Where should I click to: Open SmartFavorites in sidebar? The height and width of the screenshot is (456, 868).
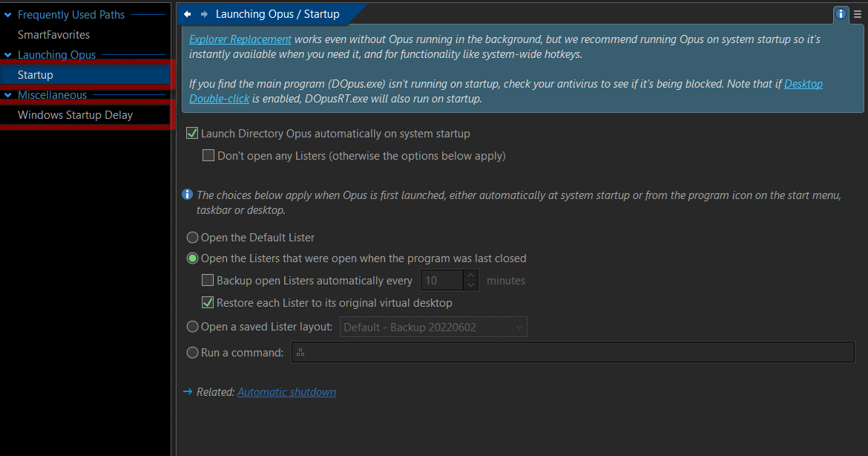pos(53,35)
